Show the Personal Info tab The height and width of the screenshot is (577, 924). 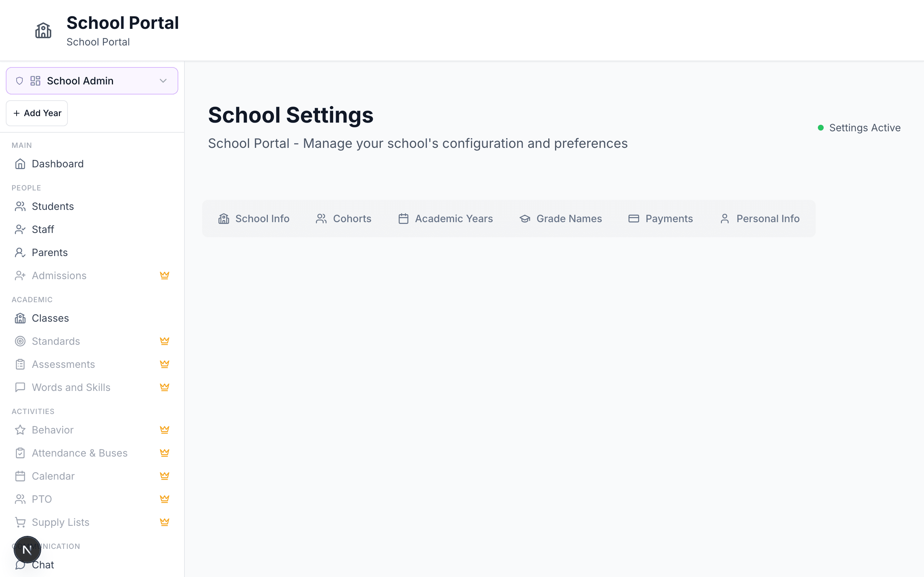click(760, 219)
